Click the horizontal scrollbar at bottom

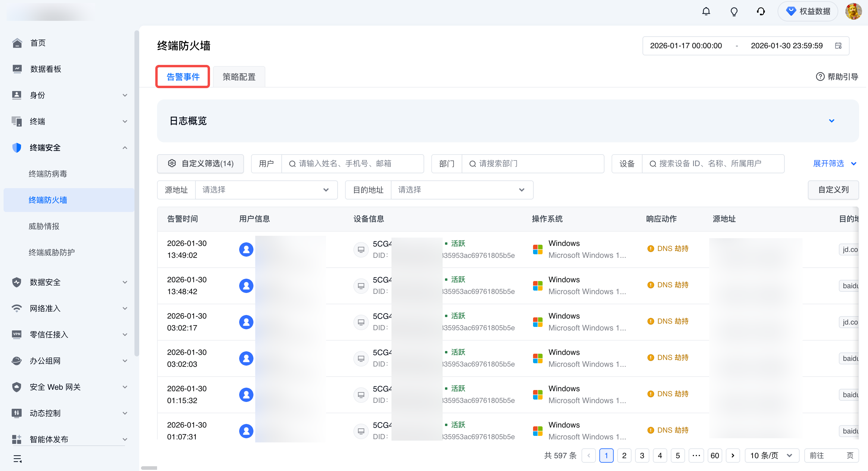149,468
